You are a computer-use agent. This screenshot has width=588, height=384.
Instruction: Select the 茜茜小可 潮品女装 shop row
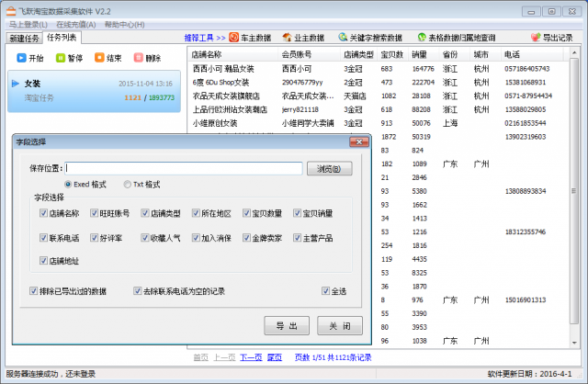point(379,69)
